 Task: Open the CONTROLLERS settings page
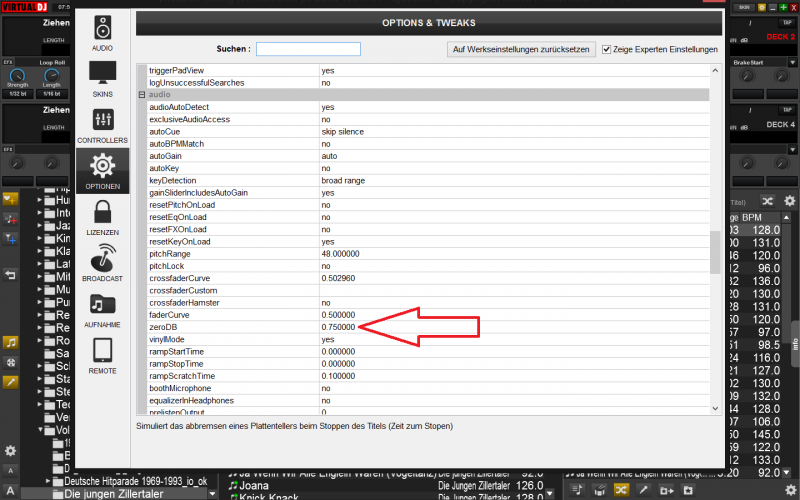pyautogui.click(x=103, y=126)
